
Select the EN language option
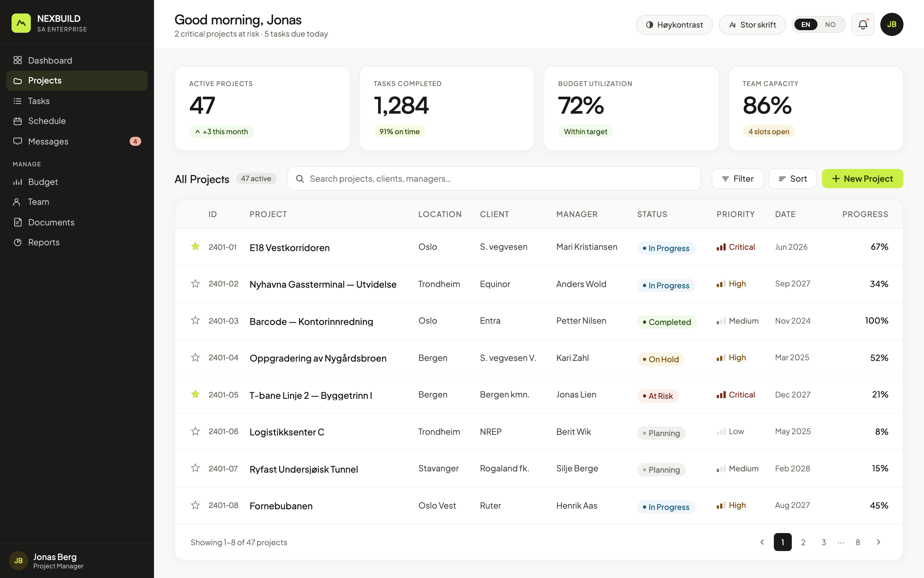coord(806,24)
